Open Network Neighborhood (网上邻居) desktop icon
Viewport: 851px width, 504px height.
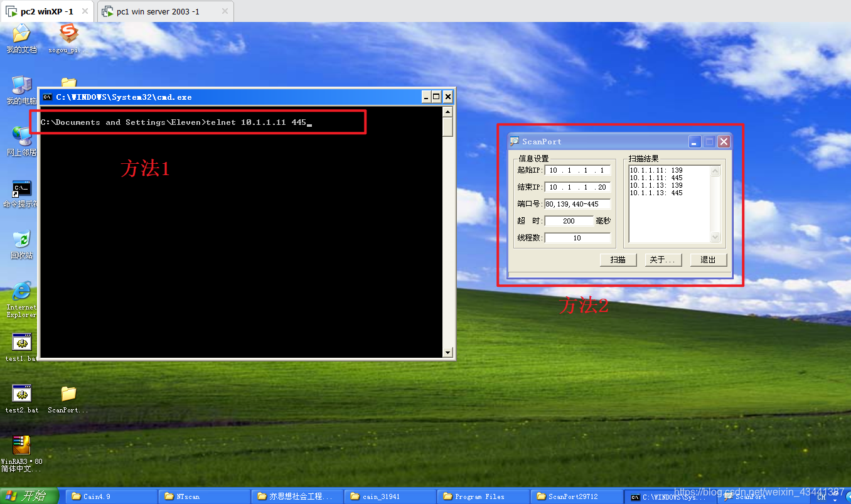click(x=21, y=142)
